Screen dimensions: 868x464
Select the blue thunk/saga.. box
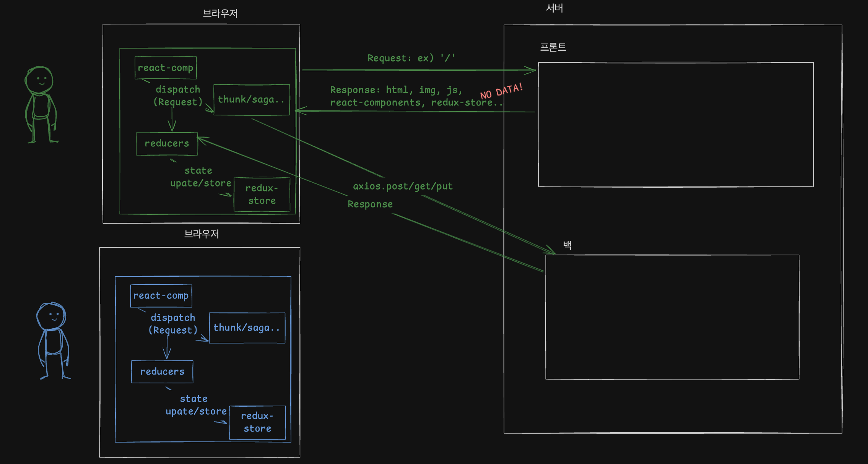click(x=247, y=328)
